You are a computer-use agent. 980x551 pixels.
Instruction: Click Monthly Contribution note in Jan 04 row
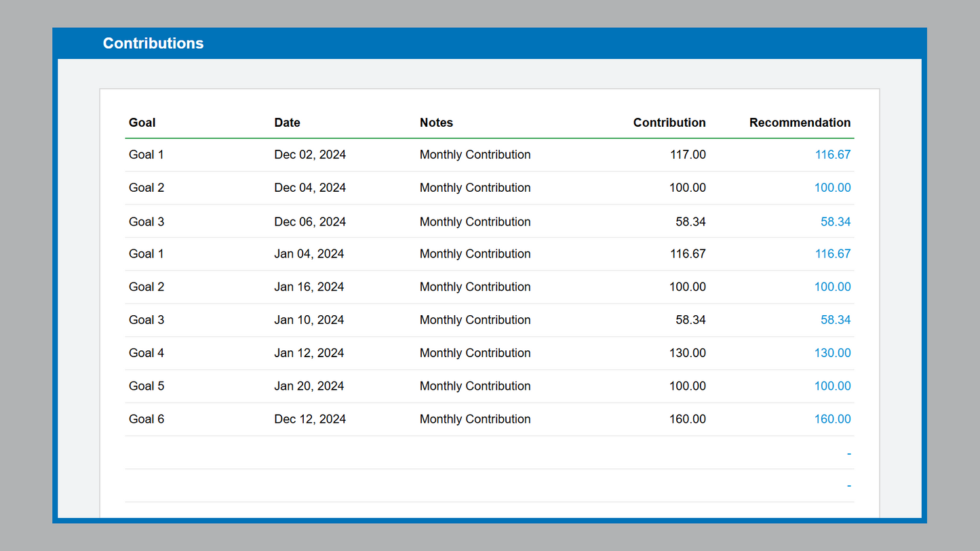click(x=475, y=253)
